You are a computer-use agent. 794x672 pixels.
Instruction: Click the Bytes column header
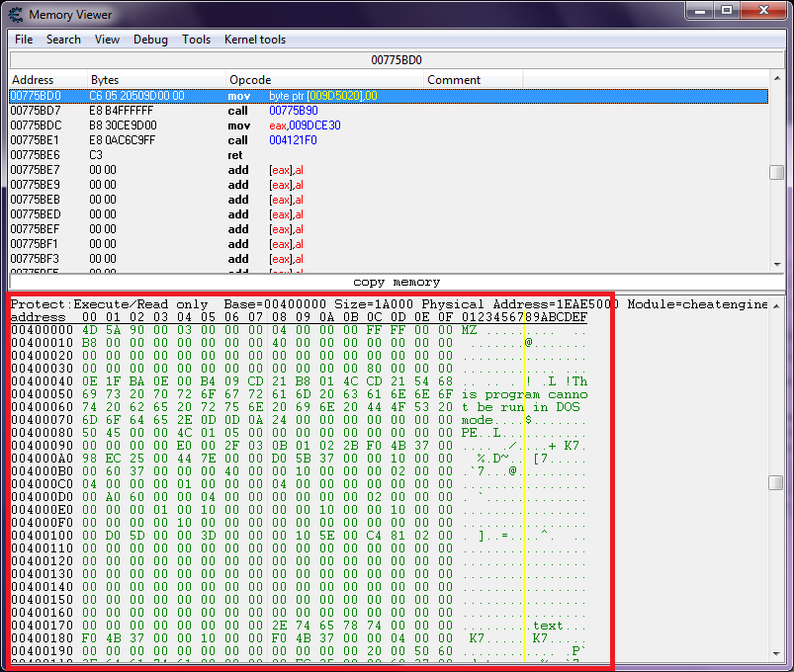point(105,80)
